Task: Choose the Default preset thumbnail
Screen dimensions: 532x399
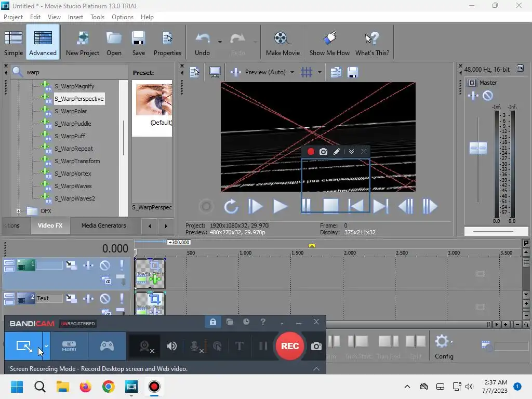Action: coord(154,100)
